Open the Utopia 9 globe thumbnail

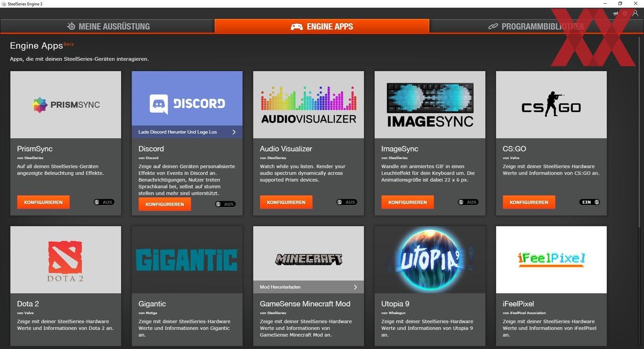point(430,260)
